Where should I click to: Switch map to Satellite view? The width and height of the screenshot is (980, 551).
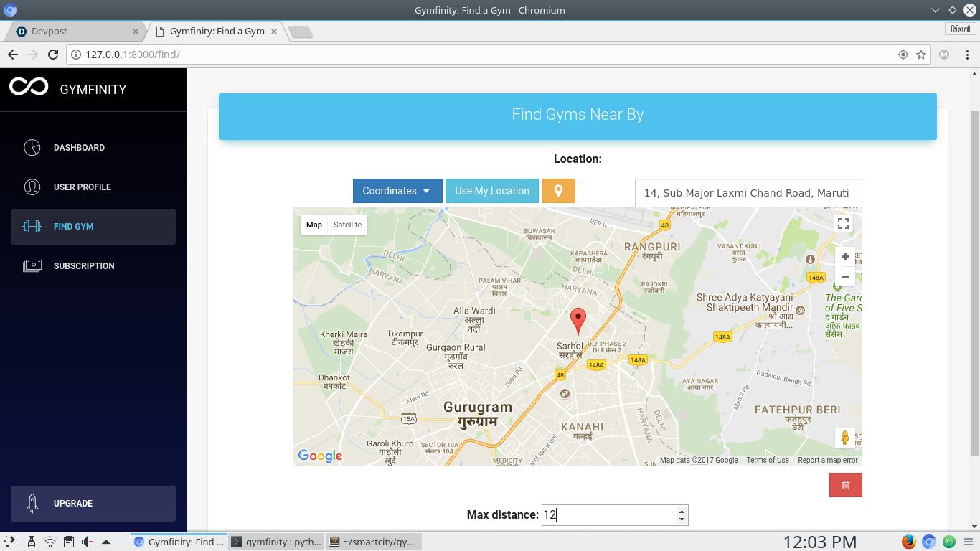click(x=348, y=225)
